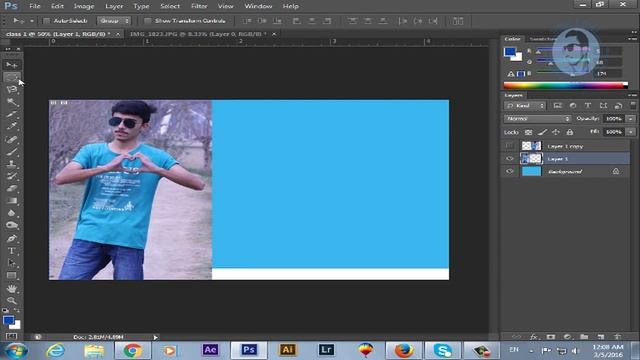Lock layer position icon
640x360 pixels.
[x=556, y=132]
